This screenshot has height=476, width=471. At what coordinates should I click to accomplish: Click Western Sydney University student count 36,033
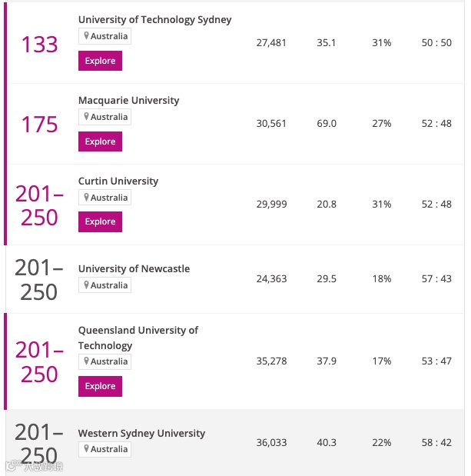point(270,442)
